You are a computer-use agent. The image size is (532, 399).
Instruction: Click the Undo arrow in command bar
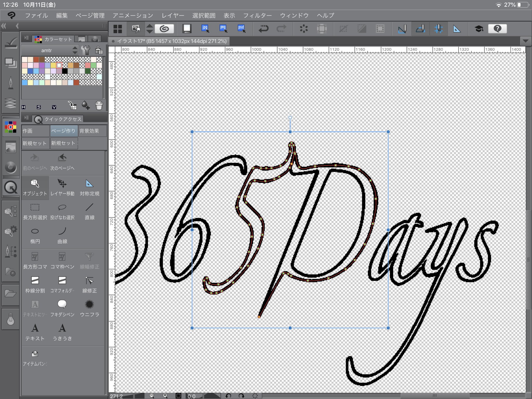pos(263,29)
